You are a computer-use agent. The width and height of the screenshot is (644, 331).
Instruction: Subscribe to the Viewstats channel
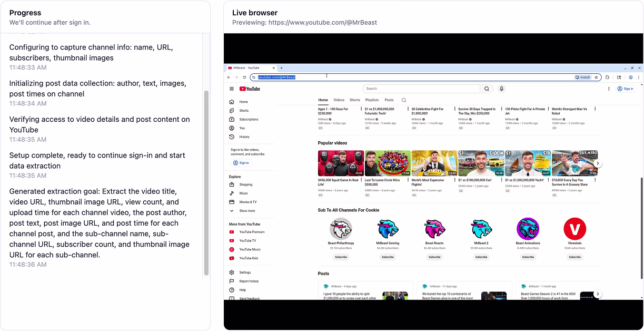click(x=574, y=257)
